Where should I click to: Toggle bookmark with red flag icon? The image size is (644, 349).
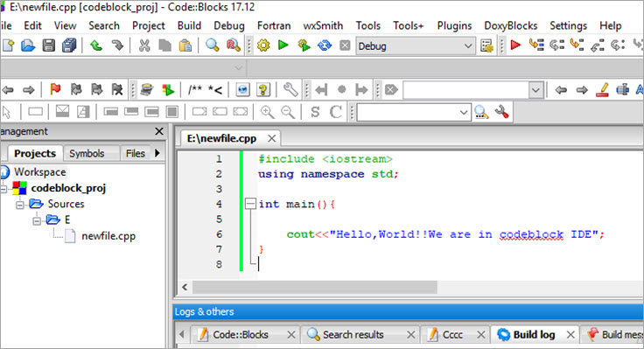[55, 89]
